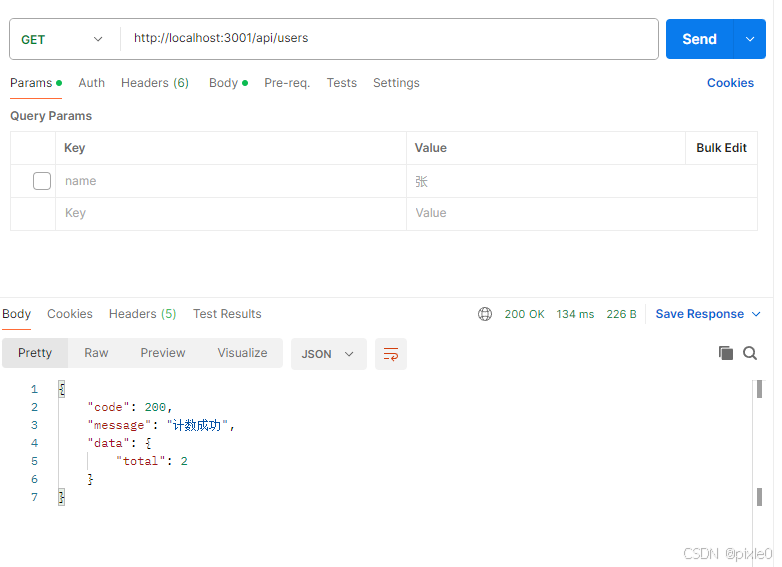The height and width of the screenshot is (567, 782).
Task: Open the Send options dropdown arrow
Action: 750,39
